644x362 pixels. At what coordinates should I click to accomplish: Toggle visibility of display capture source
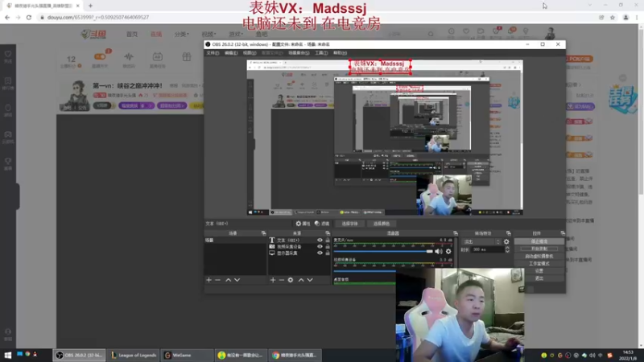(320, 253)
